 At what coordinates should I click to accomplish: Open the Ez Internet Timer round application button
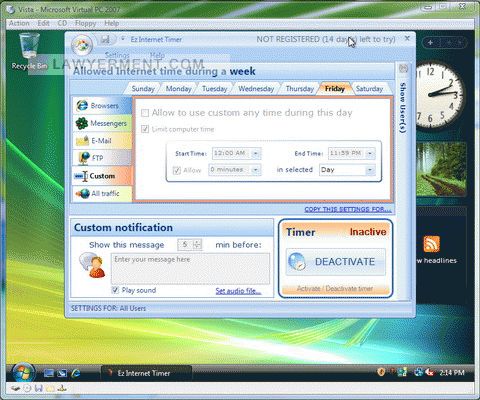pos(81,45)
